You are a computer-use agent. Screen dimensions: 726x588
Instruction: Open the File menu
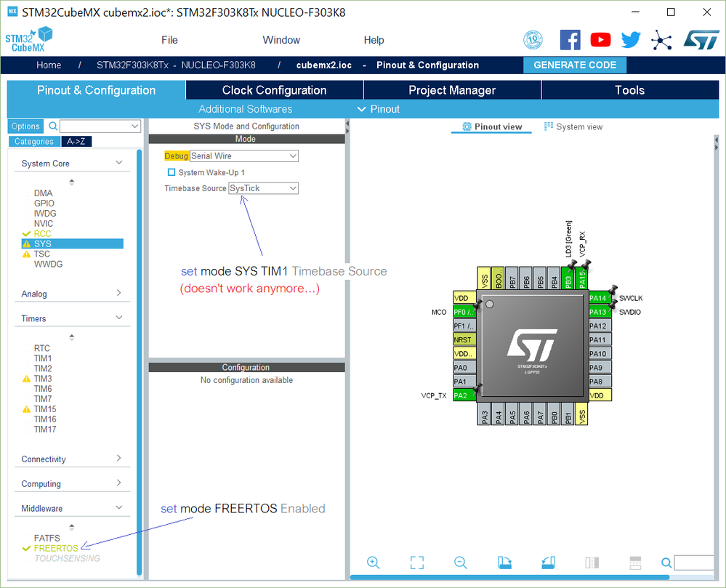[169, 40]
